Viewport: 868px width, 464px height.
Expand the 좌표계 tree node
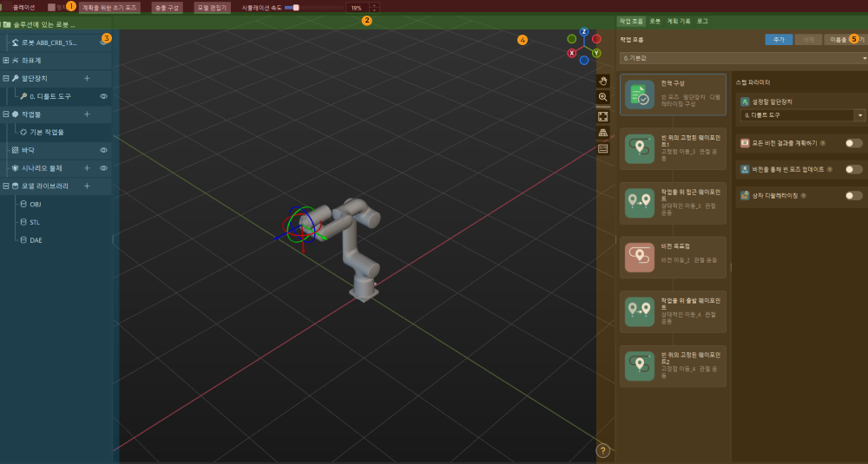[x=6, y=61]
